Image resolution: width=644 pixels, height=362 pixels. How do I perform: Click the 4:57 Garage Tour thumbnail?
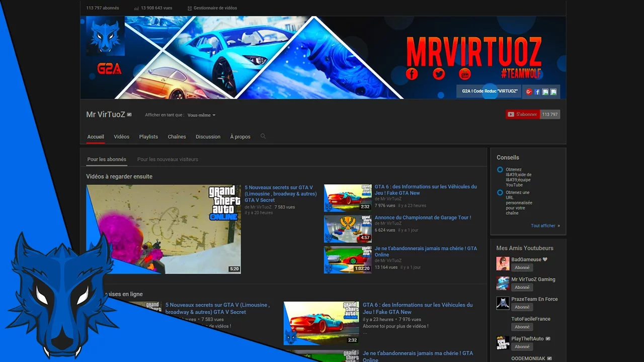point(348,229)
